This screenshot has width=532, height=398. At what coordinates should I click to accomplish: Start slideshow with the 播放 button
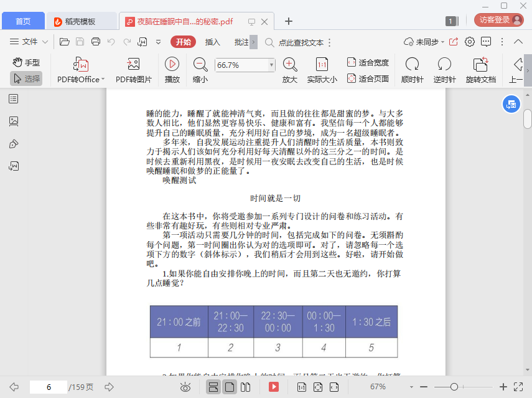tap(172, 64)
